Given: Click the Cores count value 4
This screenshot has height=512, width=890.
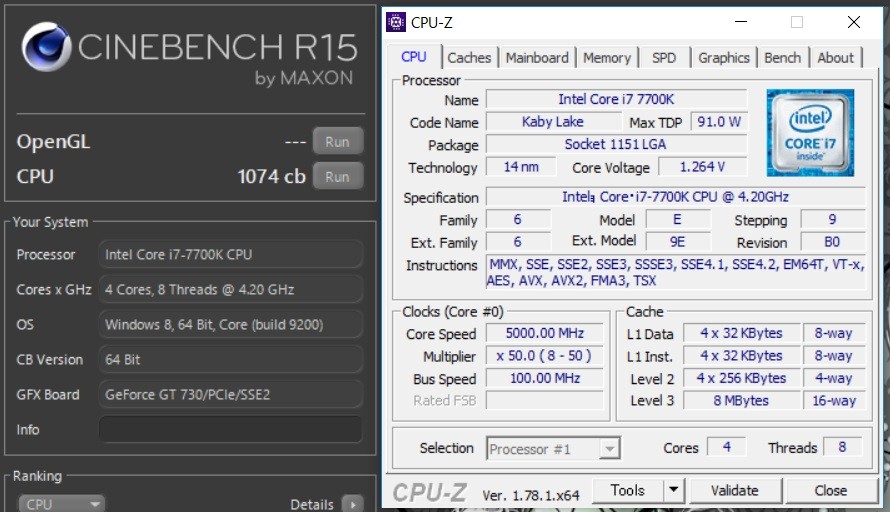Looking at the screenshot, I should point(727,447).
